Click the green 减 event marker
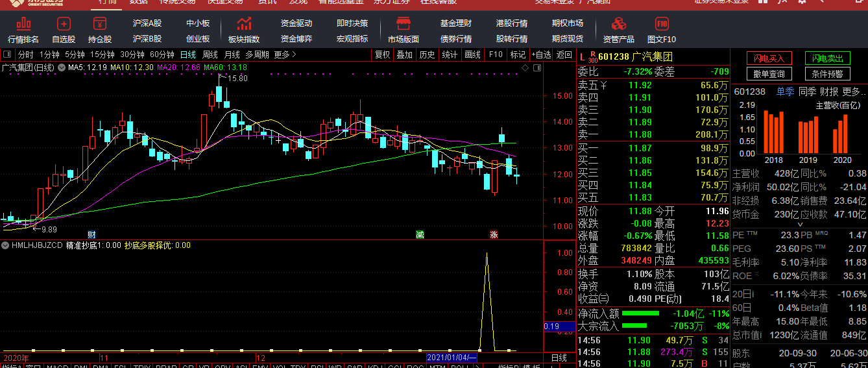868x368 pixels. pos(420,234)
